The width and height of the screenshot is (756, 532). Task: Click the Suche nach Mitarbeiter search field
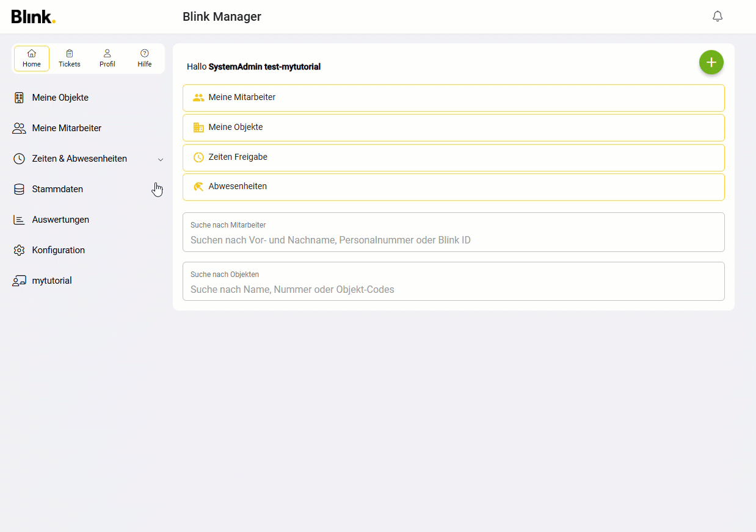pyautogui.click(x=453, y=232)
